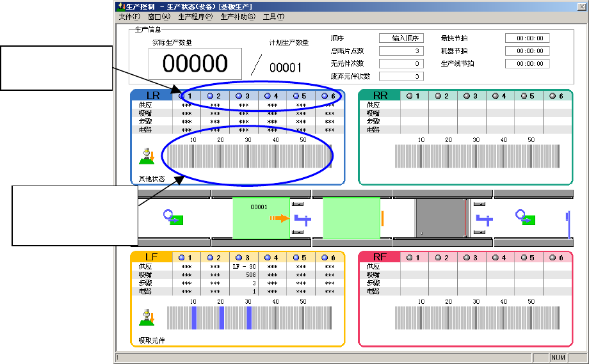Click the second green board on conveyor
This screenshot has height=364, width=589.
pos(351,218)
